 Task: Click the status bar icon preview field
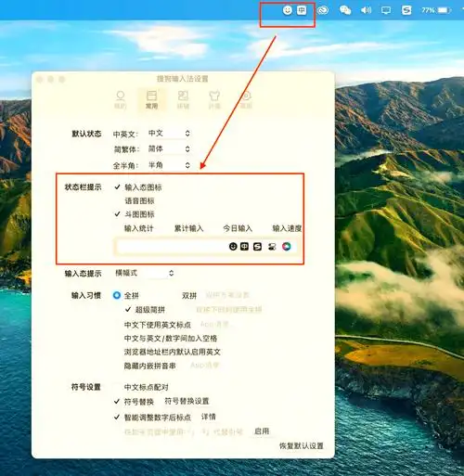206,247
